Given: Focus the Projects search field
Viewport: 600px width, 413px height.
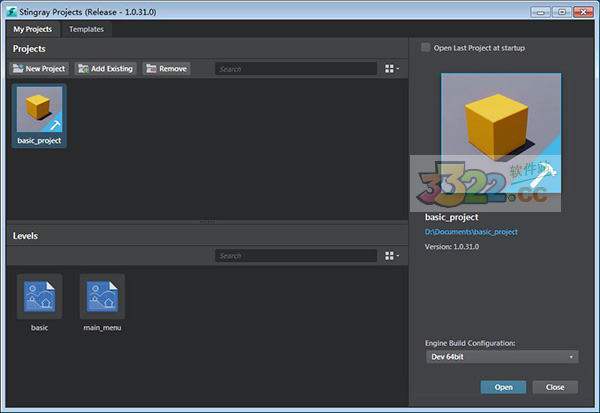Looking at the screenshot, I should pyautogui.click(x=296, y=69).
